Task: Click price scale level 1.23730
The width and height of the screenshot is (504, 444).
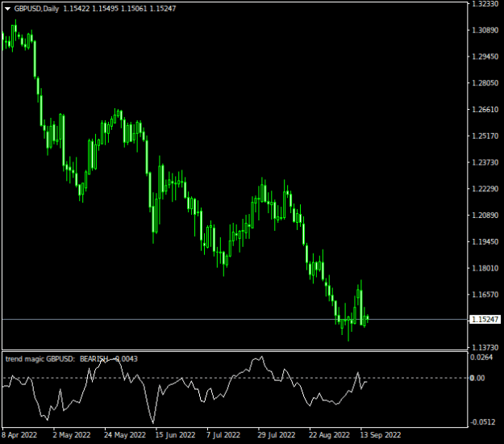Action: pos(485,162)
